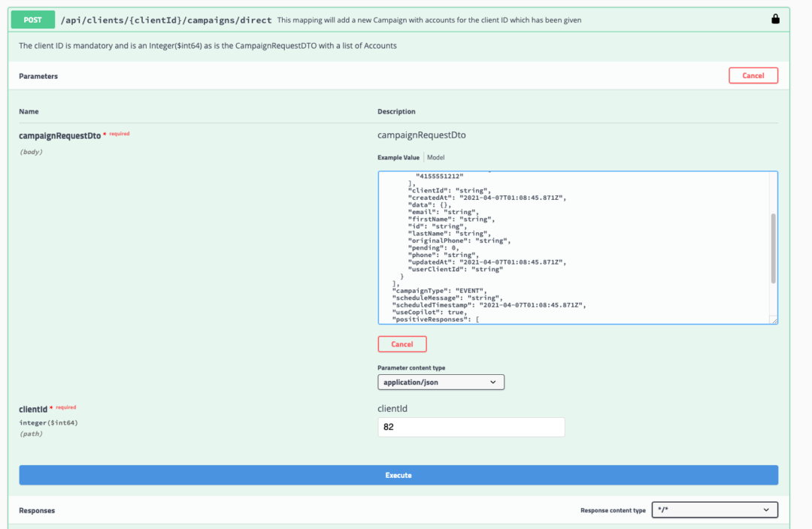Screen dimensions: 812x529
Task: Open the Parameter content type dropdown
Action: click(x=441, y=382)
